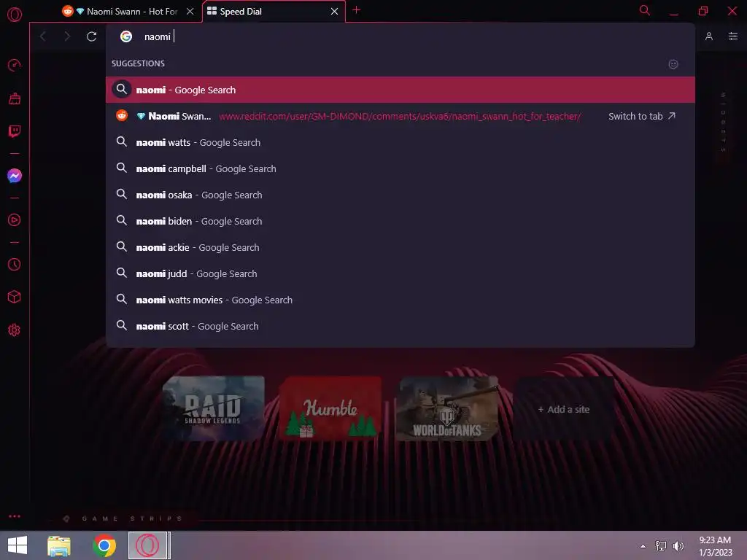The image size is (747, 560).
Task: Choose 'naomi judd' suggestion
Action: pos(400,273)
